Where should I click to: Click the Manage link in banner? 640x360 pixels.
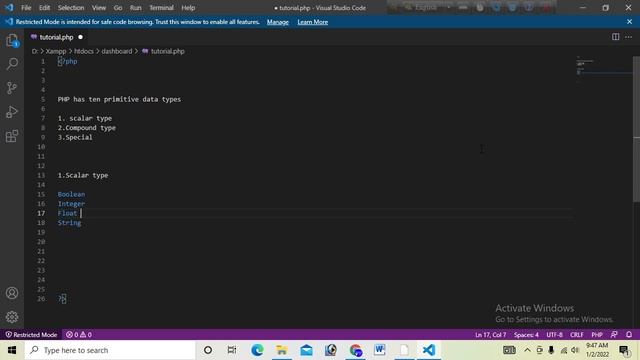(278, 22)
